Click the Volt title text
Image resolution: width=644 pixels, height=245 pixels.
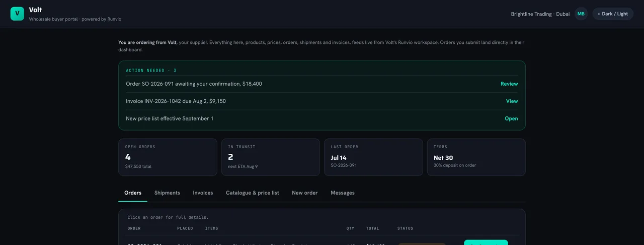35,10
